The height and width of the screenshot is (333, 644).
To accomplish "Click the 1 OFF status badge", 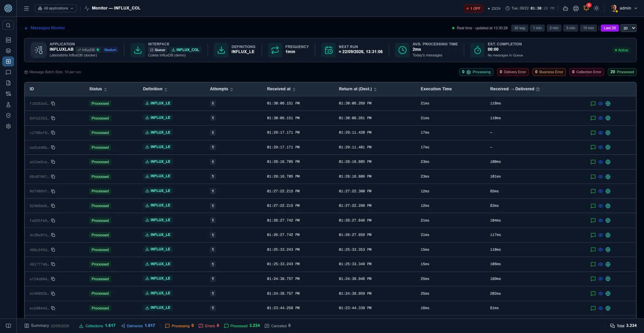I will click(474, 8).
